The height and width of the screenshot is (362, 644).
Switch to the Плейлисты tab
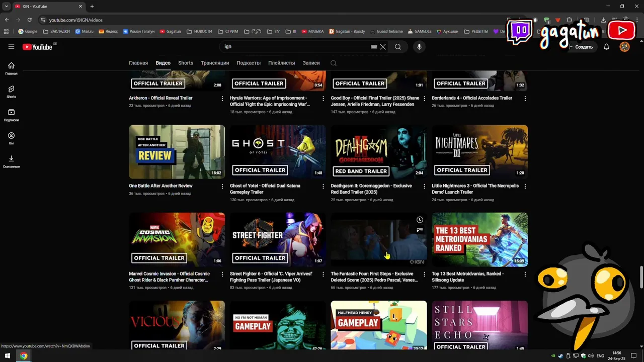click(282, 63)
